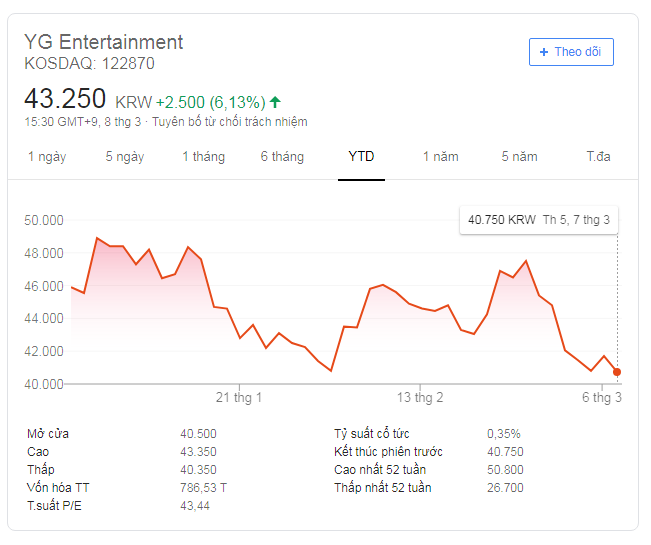Click the "Theo dõi" follow button
Screen dimensions: 651x545
[x=571, y=52]
